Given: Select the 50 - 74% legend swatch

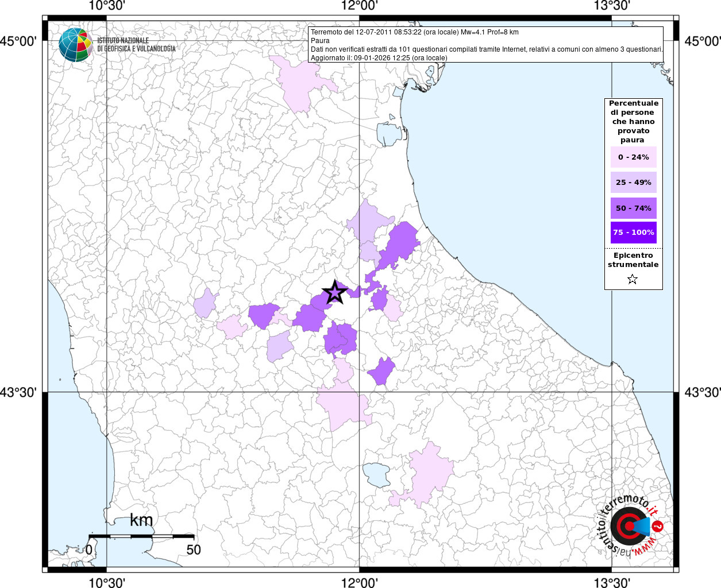Looking at the screenshot, I should point(633,208).
